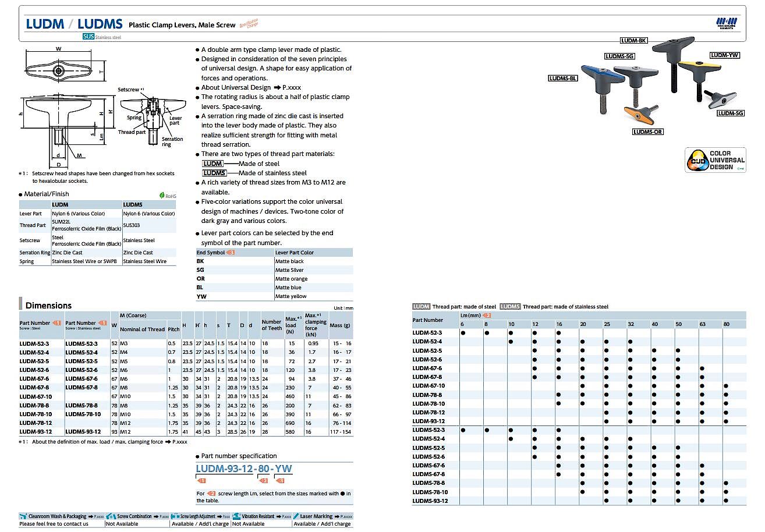The image size is (765, 532).
Task: Click the LUDM / LUDMS page title
Action: click(x=74, y=24)
